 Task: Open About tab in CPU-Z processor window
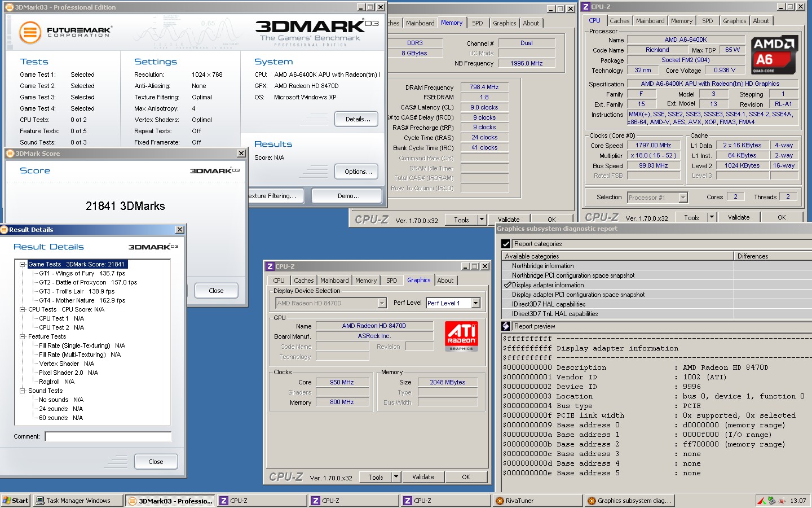point(761,21)
